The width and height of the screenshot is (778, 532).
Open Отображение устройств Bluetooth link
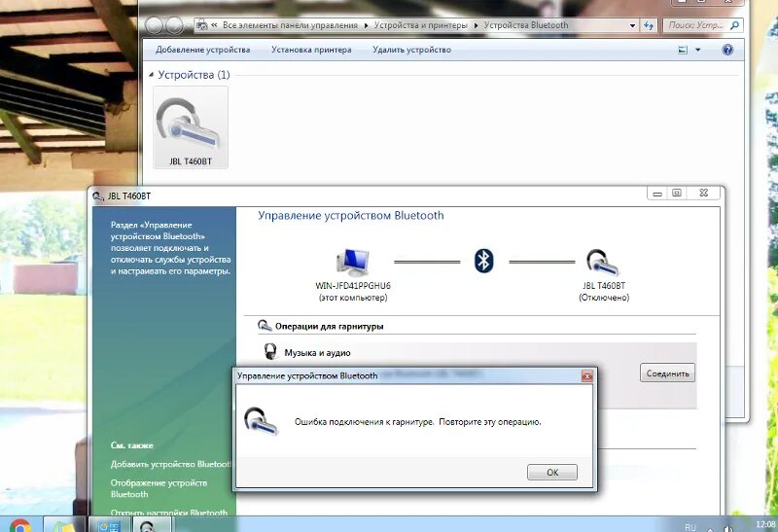coord(159,488)
